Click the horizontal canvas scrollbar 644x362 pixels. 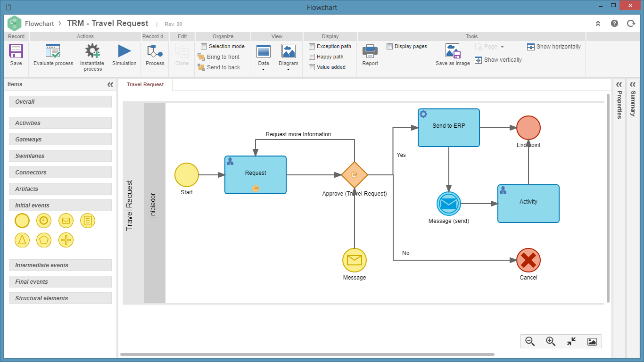click(307, 354)
